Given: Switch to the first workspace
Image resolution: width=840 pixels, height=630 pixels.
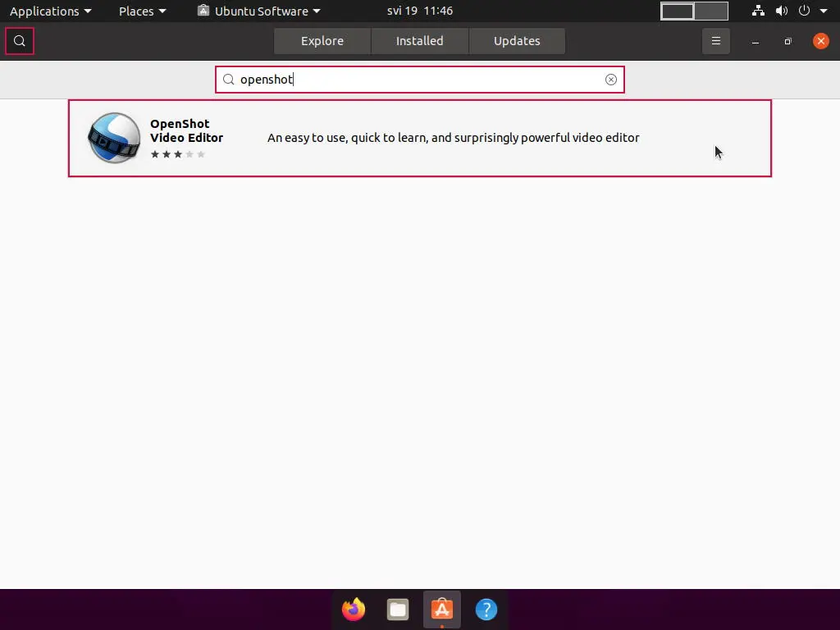Looking at the screenshot, I should pyautogui.click(x=677, y=11).
